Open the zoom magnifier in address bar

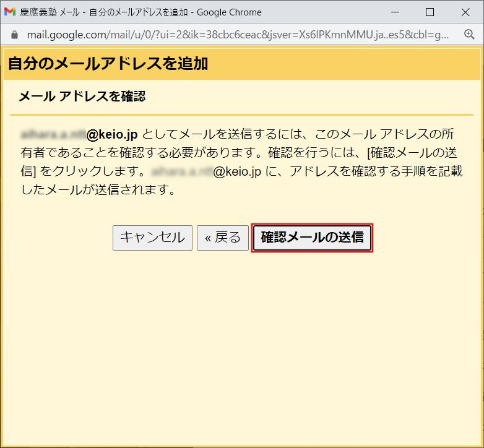(x=469, y=35)
